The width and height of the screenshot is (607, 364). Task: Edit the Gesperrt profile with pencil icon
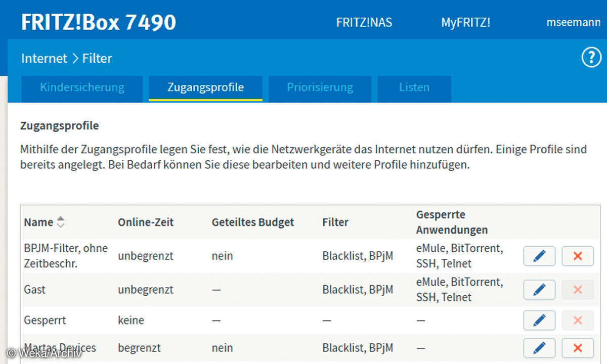click(539, 320)
